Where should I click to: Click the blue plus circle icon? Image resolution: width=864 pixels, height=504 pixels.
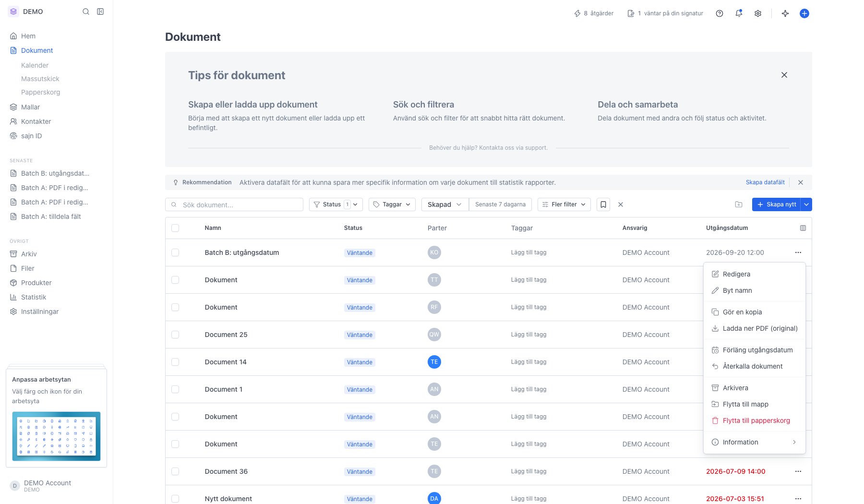(x=804, y=13)
